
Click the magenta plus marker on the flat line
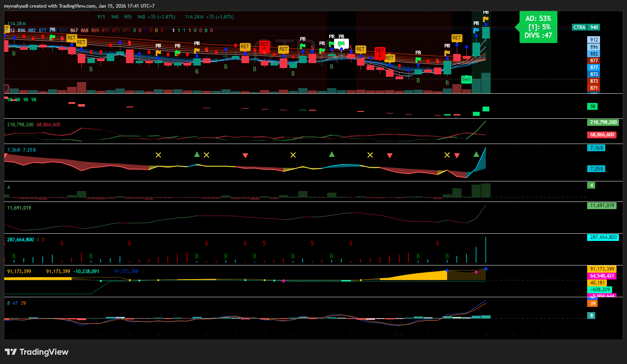click(284, 281)
